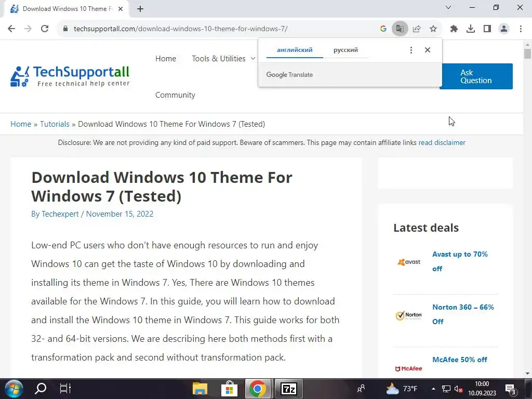Open clock and date 10:00

coord(482,389)
